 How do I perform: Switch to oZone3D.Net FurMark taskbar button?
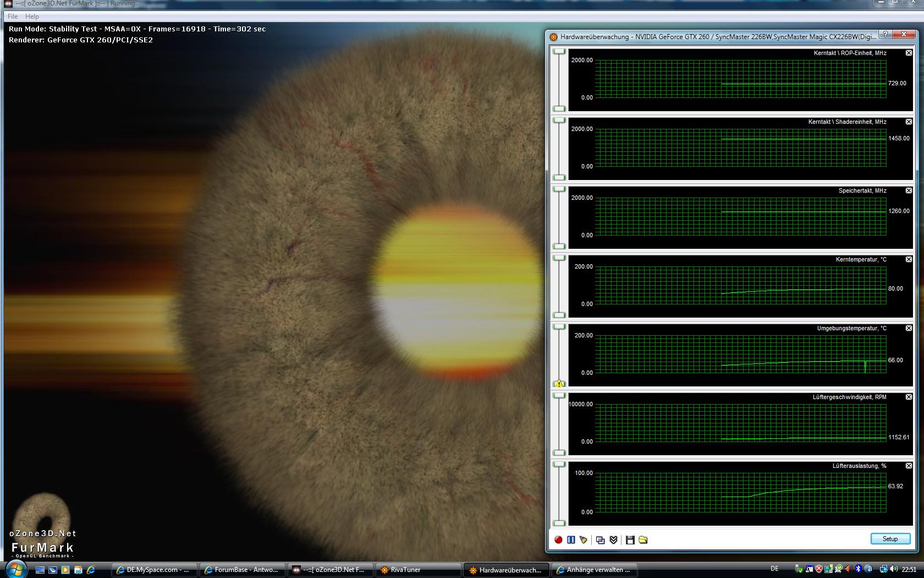330,570
